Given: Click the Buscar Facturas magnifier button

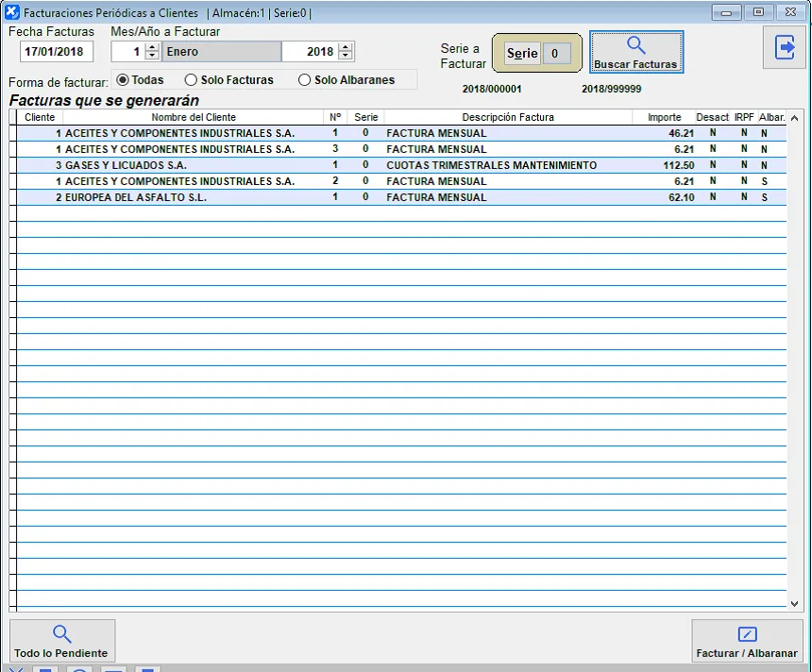Looking at the screenshot, I should point(635,53).
